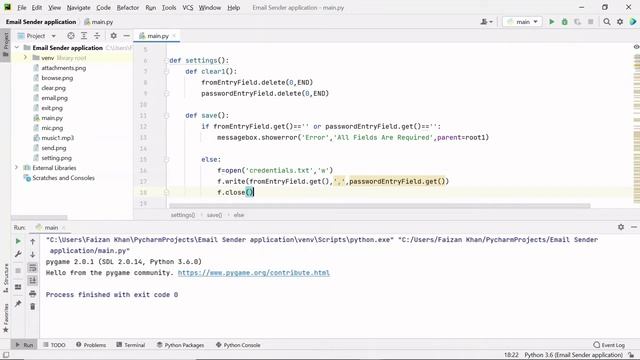Open the VCS menu

pyautogui.click(x=187, y=7)
